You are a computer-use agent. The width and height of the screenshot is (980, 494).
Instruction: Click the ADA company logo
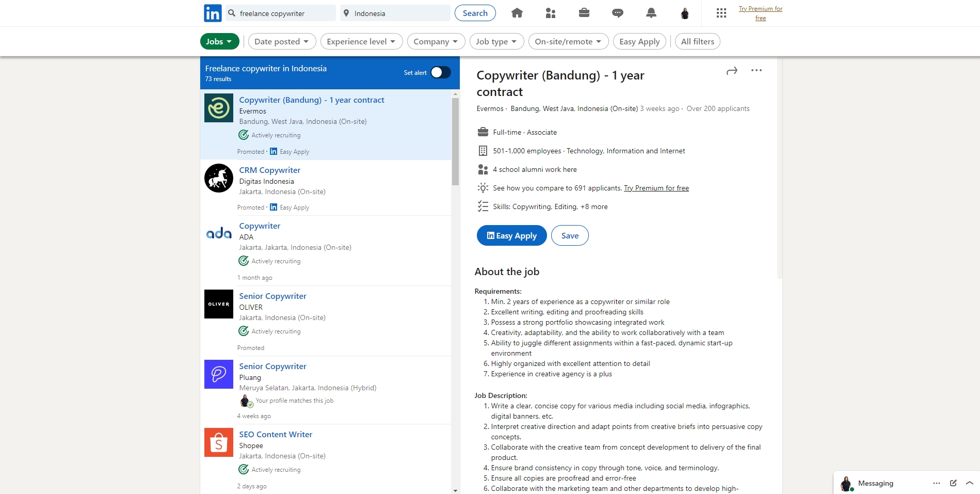(x=219, y=233)
